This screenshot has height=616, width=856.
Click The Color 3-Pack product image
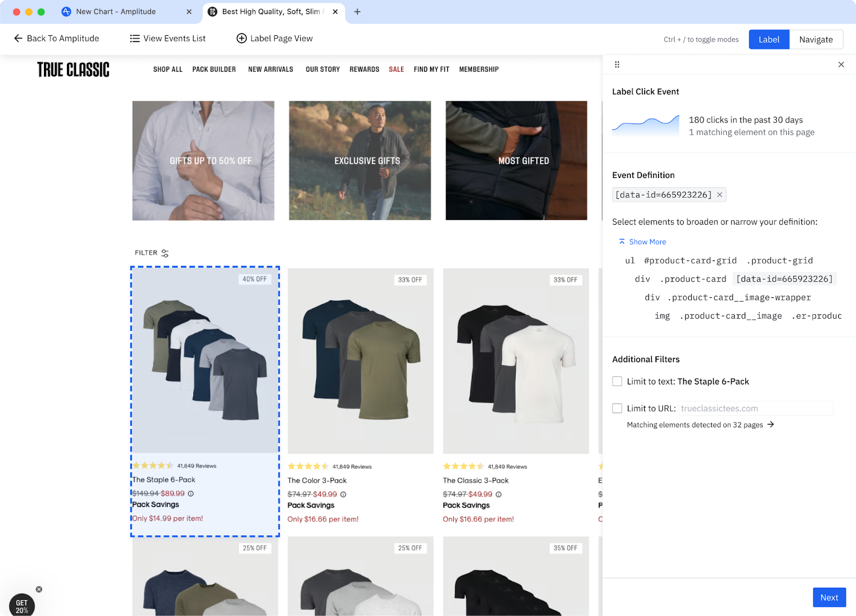point(361,361)
